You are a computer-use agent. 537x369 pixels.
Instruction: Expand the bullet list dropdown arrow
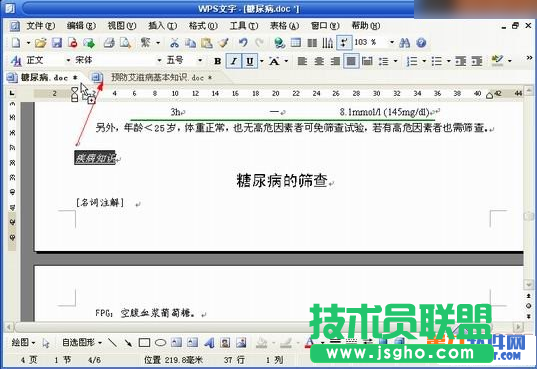[x=449, y=61]
